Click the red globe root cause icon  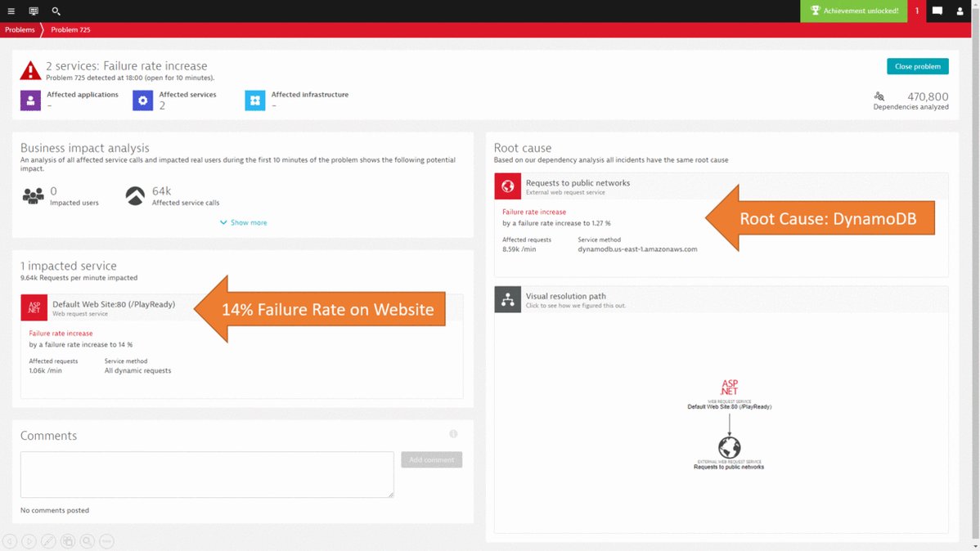click(x=507, y=186)
